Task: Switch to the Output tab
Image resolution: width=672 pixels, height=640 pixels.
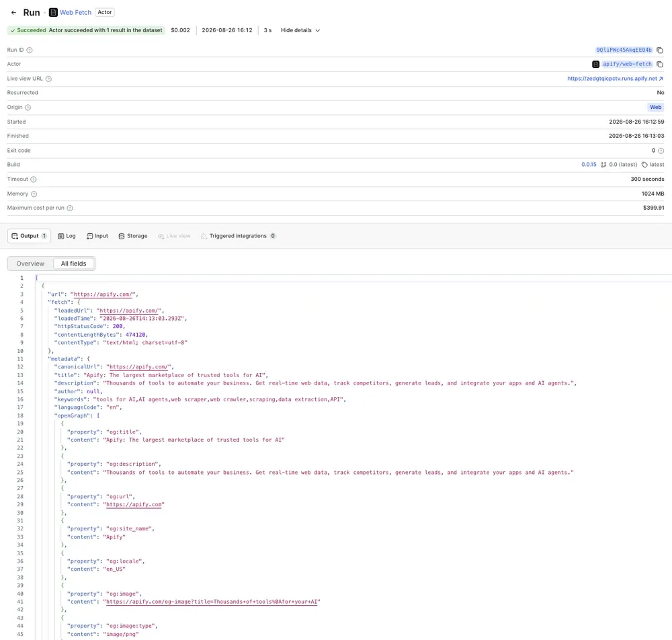Action: pos(29,236)
